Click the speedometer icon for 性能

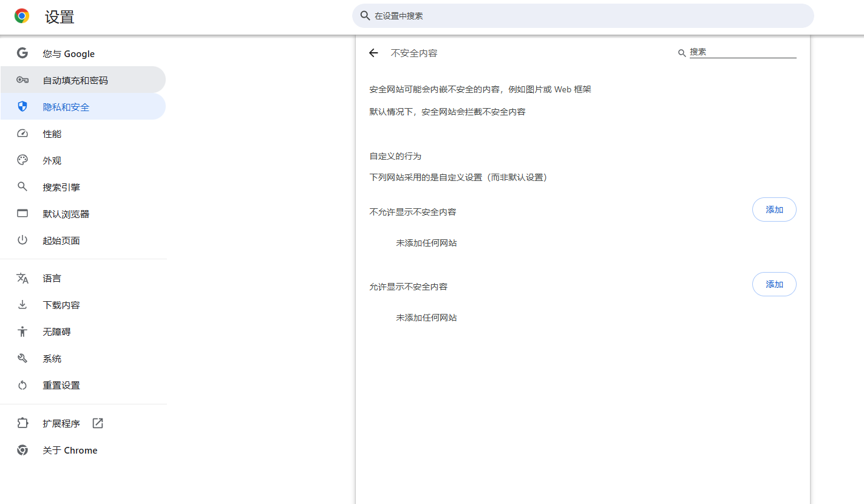point(22,134)
